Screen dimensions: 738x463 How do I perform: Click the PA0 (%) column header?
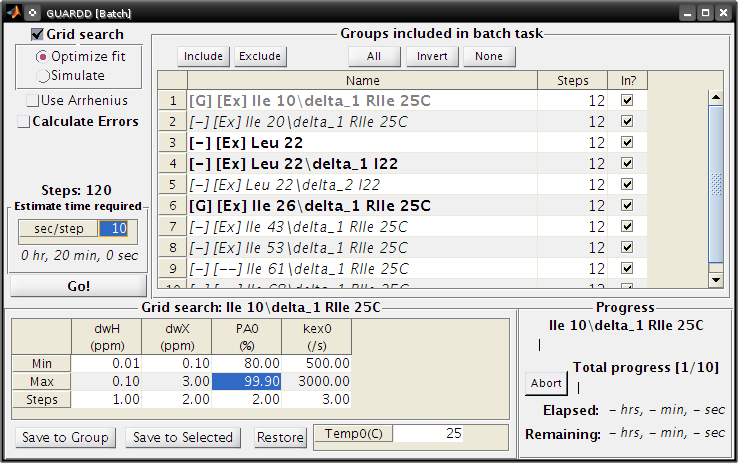pyautogui.click(x=247, y=337)
